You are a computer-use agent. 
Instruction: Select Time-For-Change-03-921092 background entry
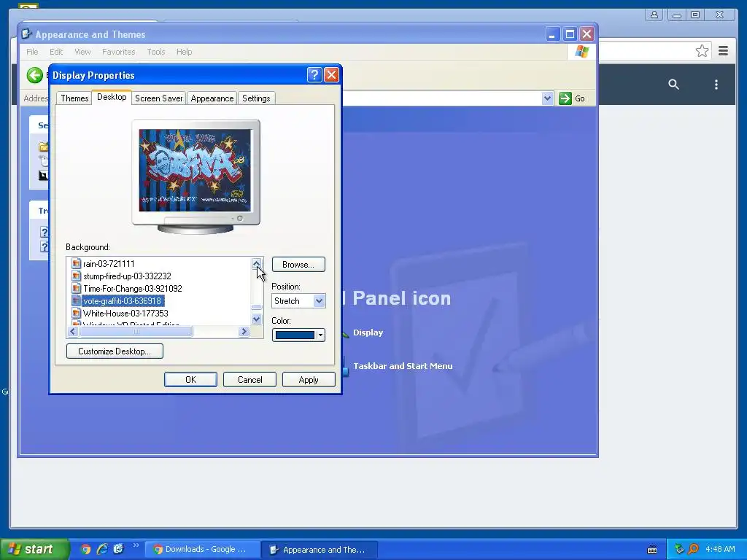click(133, 288)
